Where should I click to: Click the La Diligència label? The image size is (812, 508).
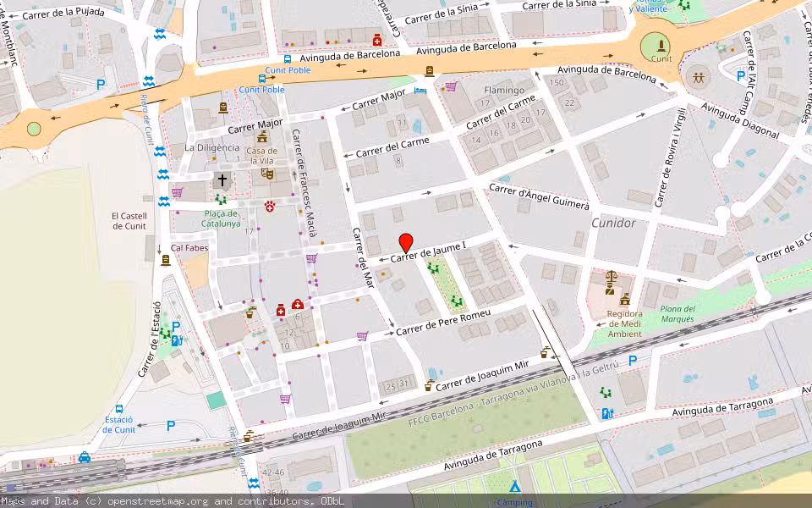(211, 147)
